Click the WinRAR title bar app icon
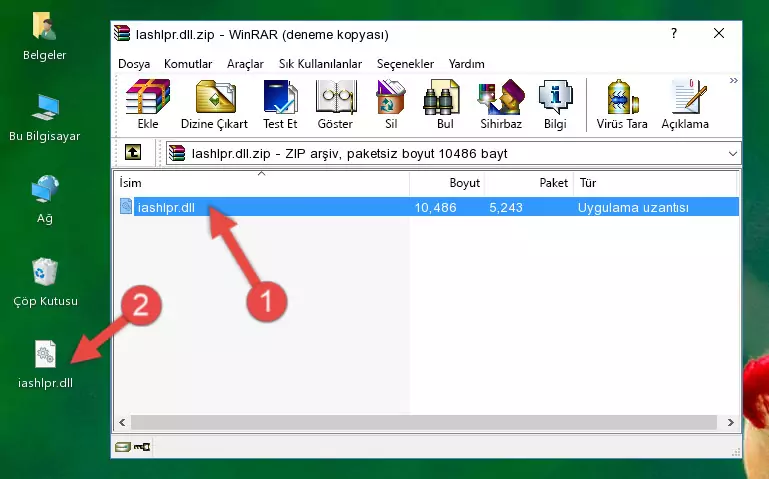Viewport: 769px width, 479px height. pyautogui.click(x=122, y=33)
